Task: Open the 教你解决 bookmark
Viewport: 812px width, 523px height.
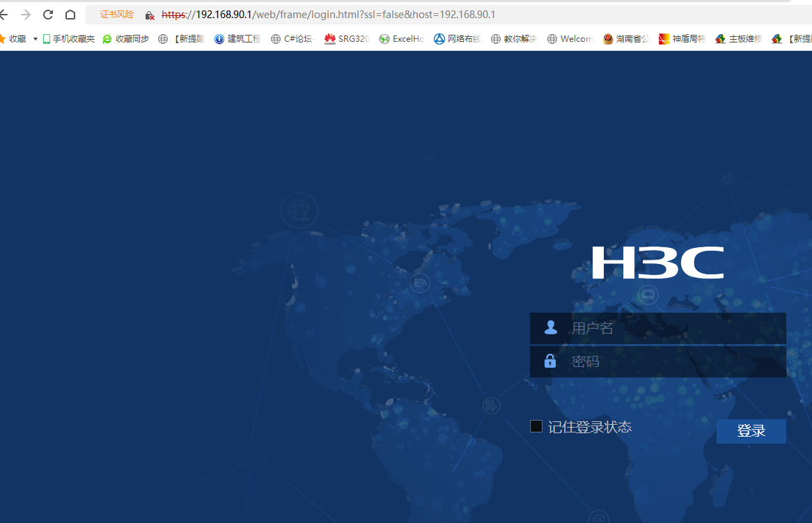Action: [514, 39]
